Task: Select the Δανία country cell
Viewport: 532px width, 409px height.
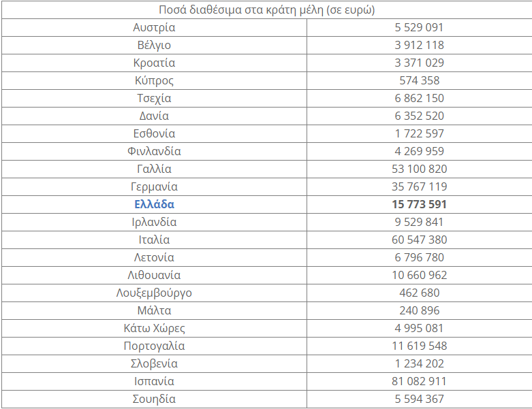Action: point(154,116)
